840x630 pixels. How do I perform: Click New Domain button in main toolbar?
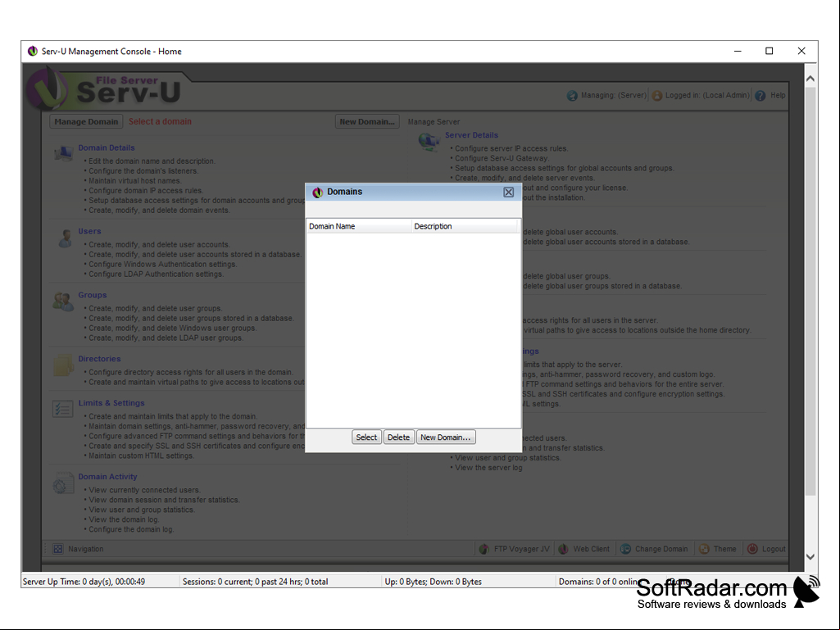click(x=367, y=121)
